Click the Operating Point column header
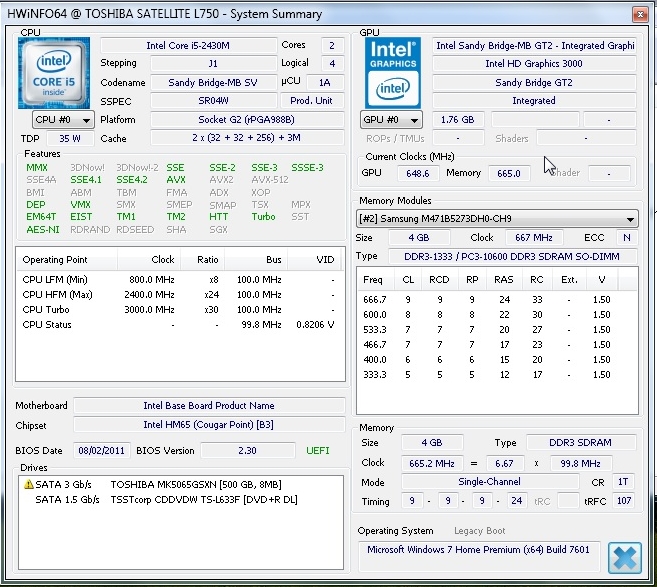 67,260
